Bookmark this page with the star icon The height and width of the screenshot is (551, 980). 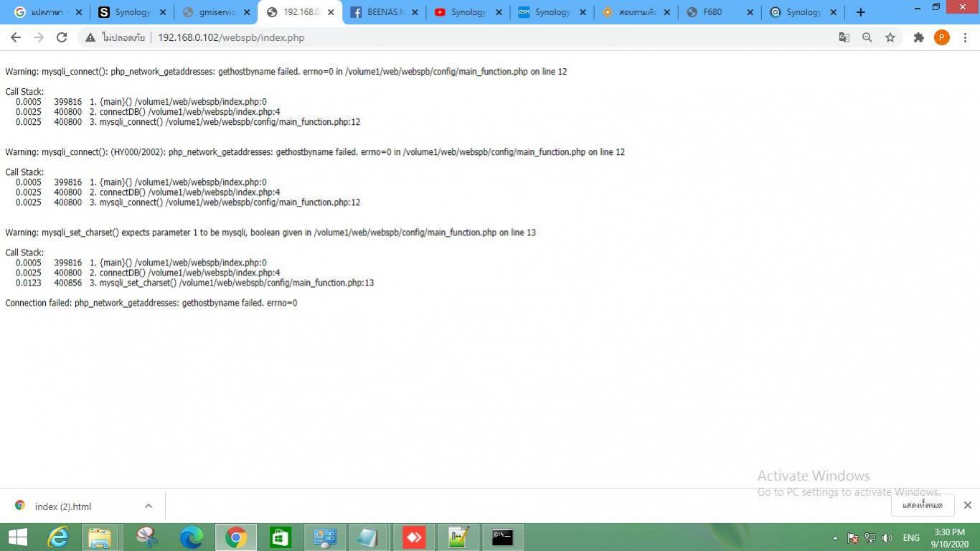point(890,37)
